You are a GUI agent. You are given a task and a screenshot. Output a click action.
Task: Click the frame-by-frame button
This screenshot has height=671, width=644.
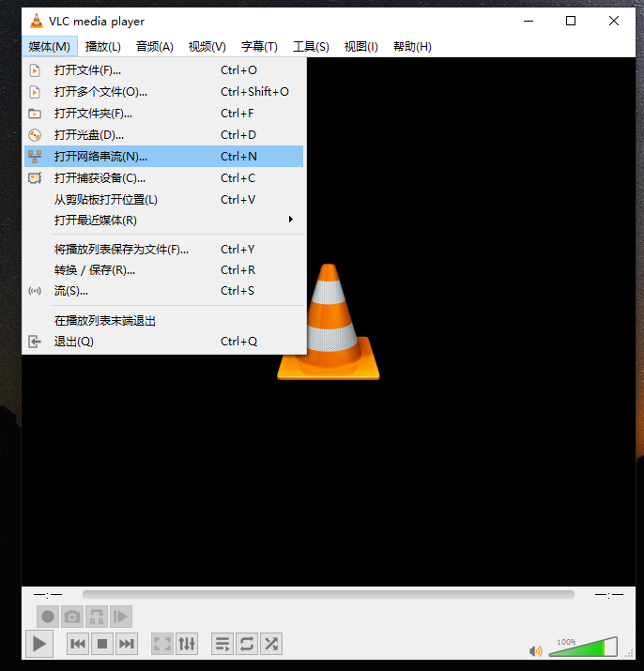click(121, 617)
